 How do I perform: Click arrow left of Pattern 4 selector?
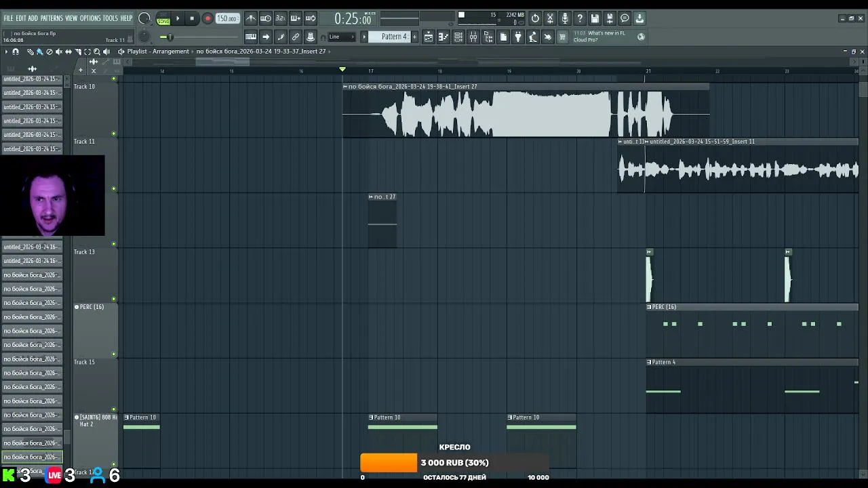point(364,37)
